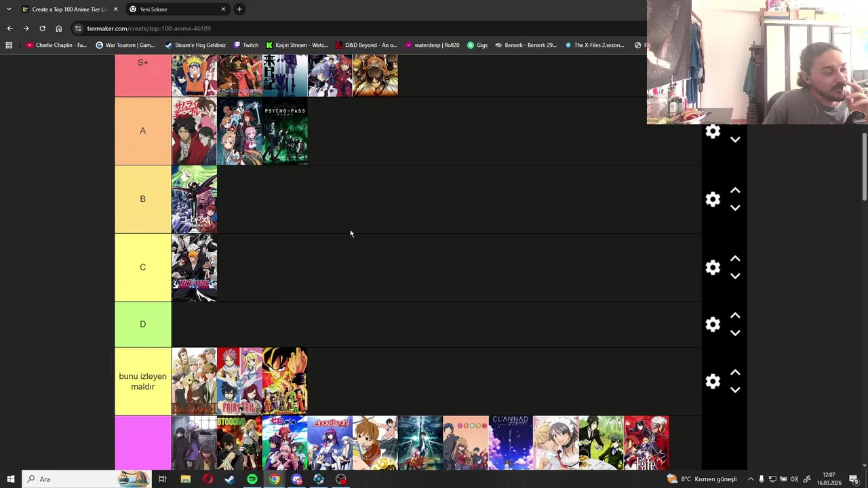Screen dimensions: 868x488
Task: Open 'D&D Beyond' bookmark
Action: [366, 45]
